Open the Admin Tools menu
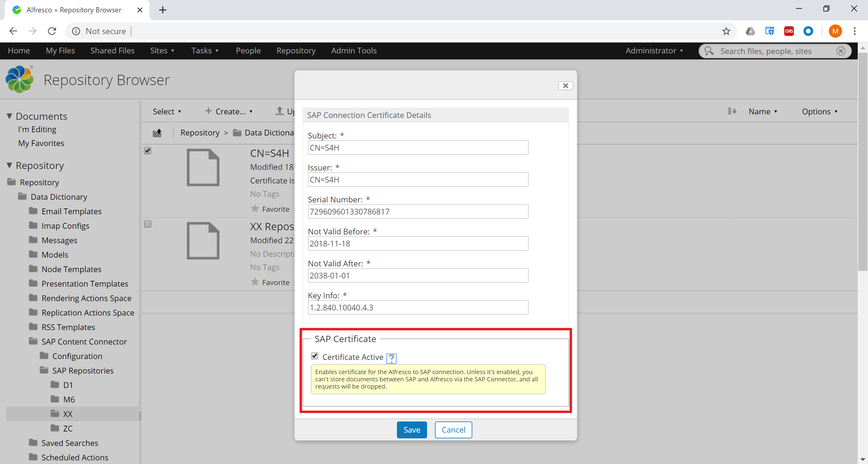 point(354,51)
